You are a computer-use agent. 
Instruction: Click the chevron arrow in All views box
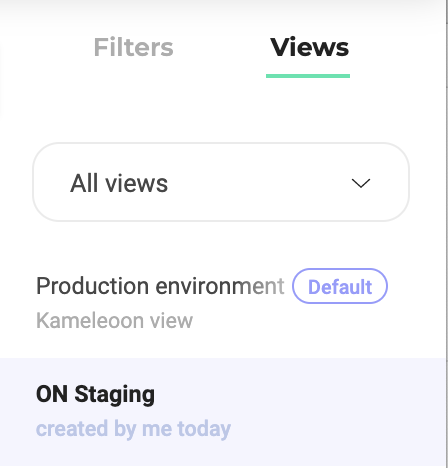(361, 183)
